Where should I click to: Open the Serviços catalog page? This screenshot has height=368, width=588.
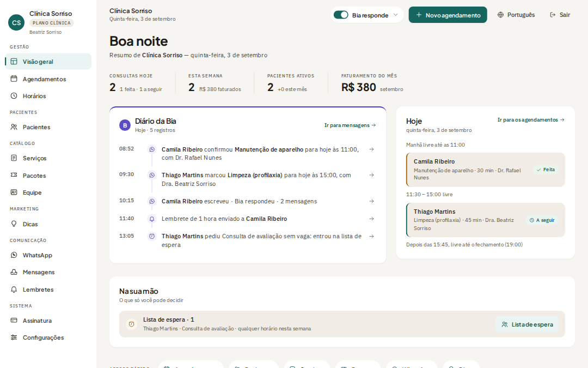tap(48, 158)
